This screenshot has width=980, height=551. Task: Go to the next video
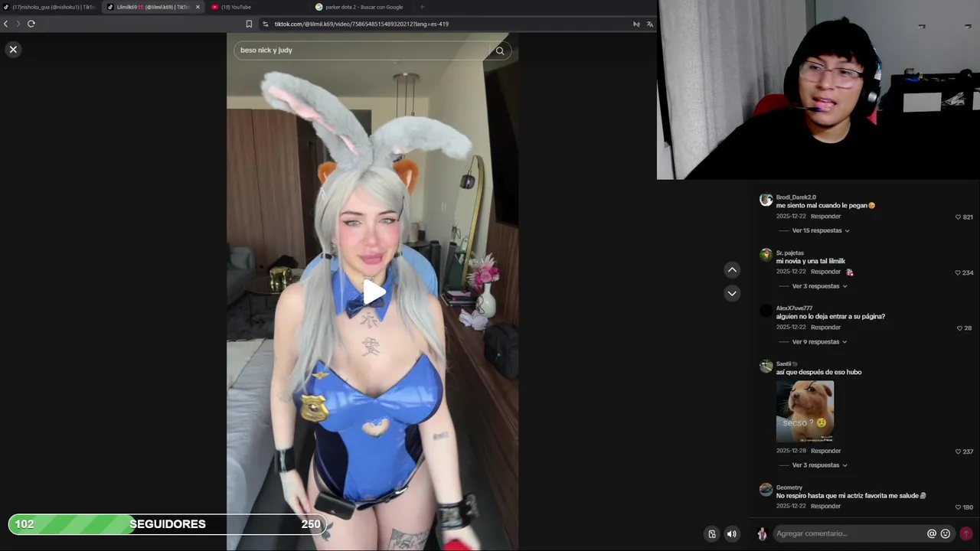[x=732, y=293]
